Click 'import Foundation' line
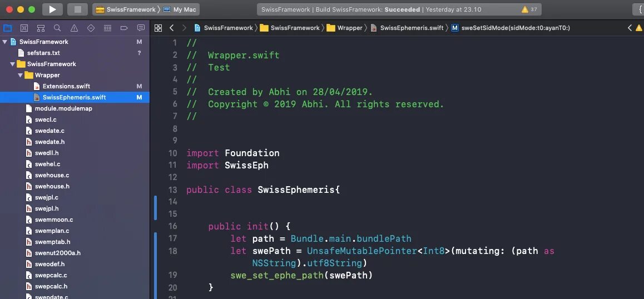Image resolution: width=644 pixels, height=299 pixels. (x=233, y=153)
